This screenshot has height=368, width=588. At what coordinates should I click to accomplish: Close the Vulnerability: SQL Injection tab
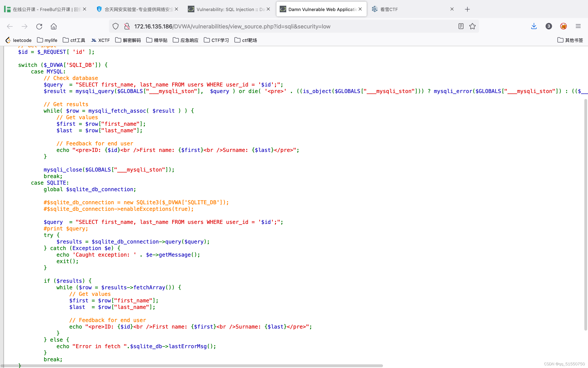tap(268, 9)
